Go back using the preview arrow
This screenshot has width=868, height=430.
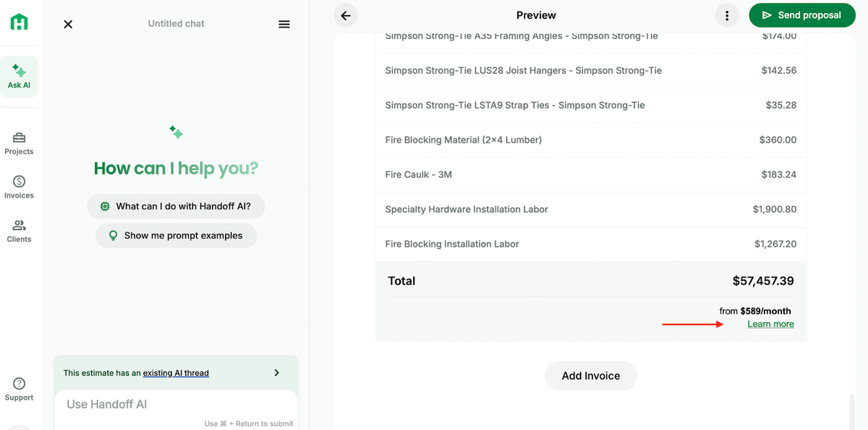(346, 15)
